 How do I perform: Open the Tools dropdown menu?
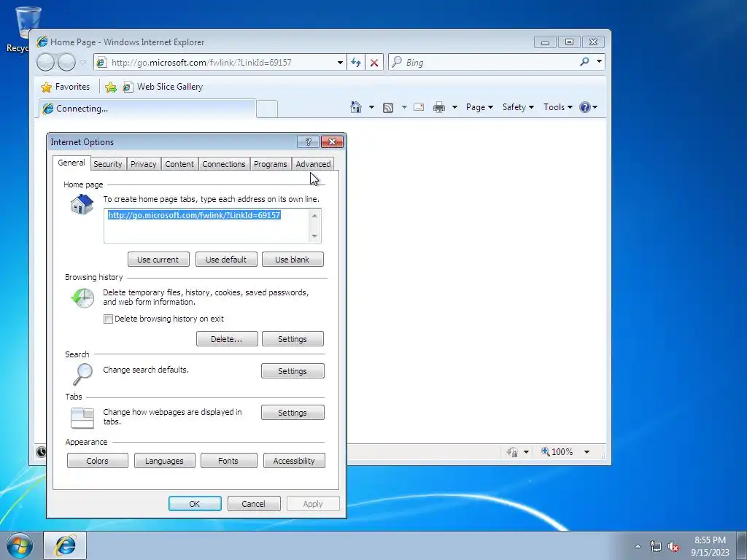(558, 107)
